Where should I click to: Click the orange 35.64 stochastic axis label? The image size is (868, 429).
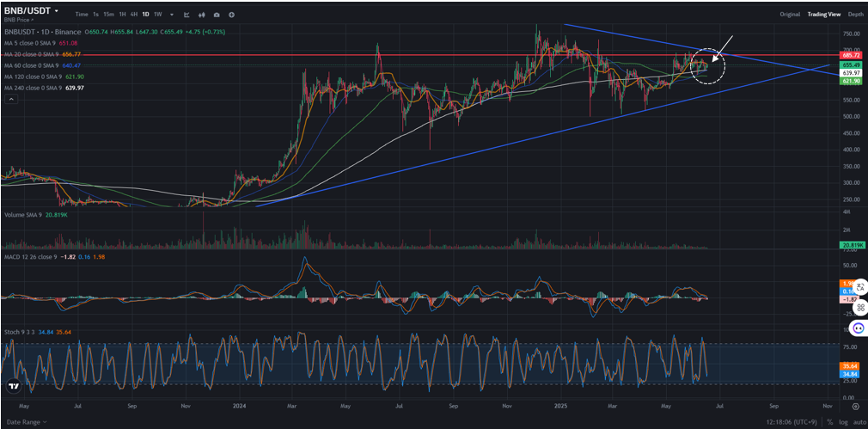click(x=850, y=366)
